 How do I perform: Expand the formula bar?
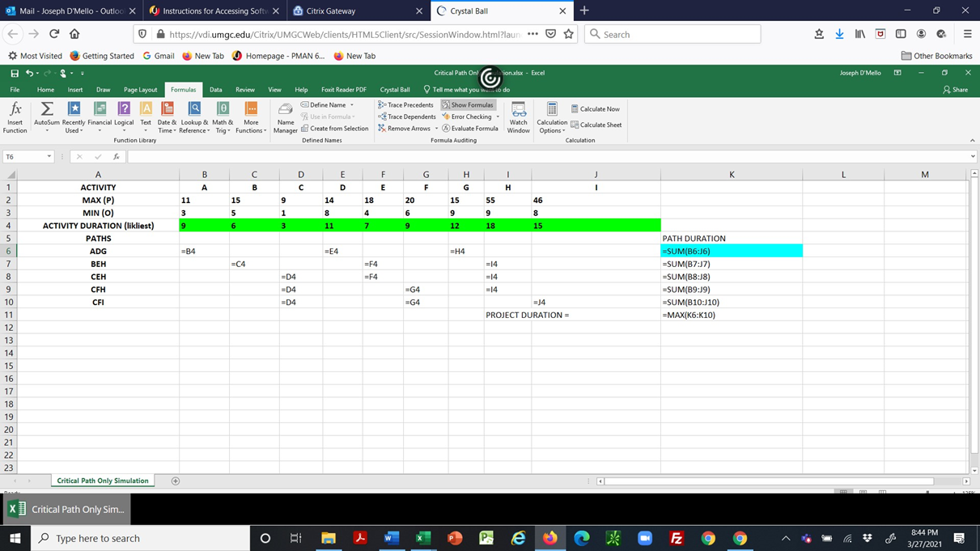pyautogui.click(x=972, y=157)
